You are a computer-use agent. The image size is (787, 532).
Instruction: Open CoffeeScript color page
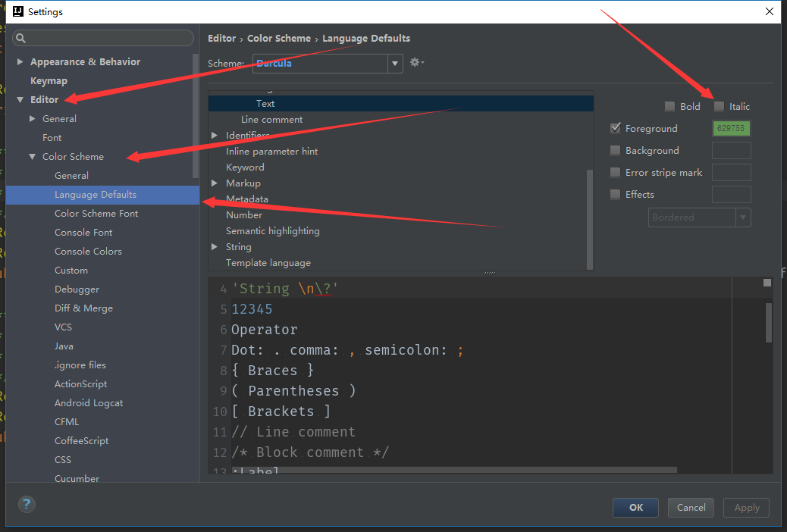coord(81,440)
